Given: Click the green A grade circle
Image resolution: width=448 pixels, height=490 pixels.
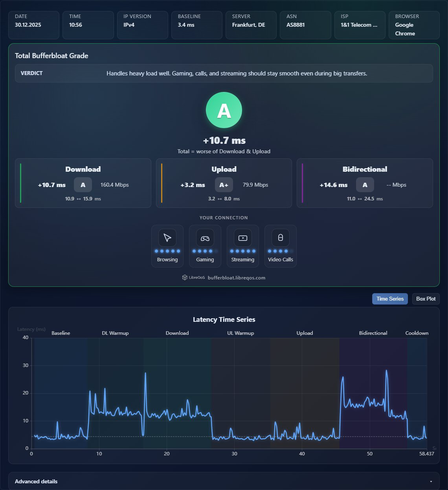Looking at the screenshot, I should tap(224, 110).
